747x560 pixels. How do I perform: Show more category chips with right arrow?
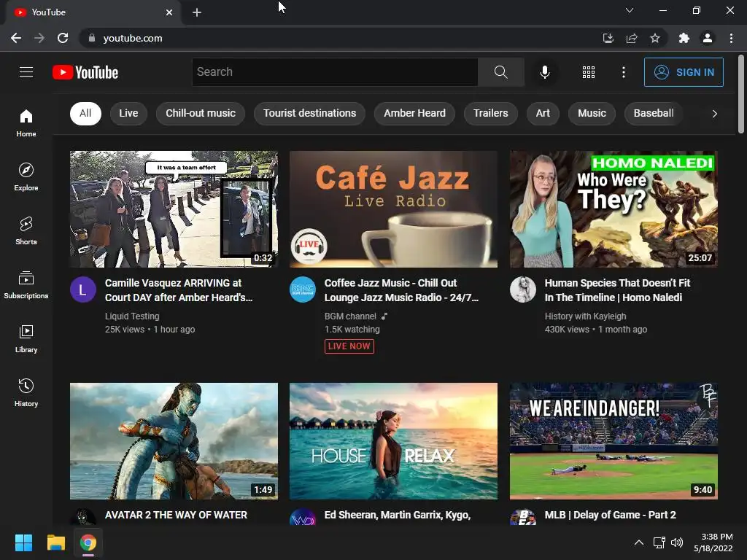[714, 113]
